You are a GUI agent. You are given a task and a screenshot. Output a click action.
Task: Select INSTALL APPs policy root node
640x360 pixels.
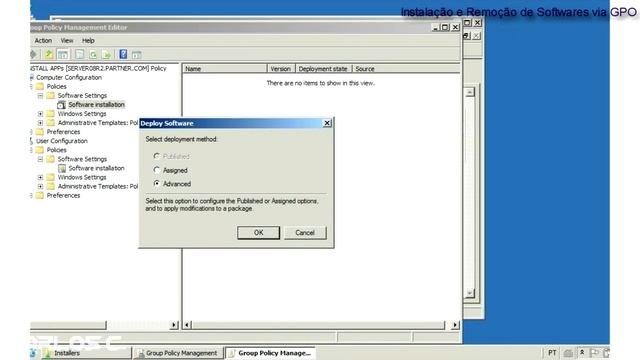pyautogui.click(x=98, y=68)
